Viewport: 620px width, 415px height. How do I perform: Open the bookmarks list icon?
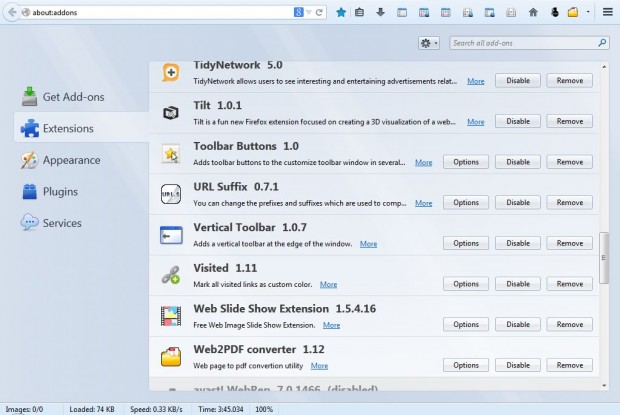pyautogui.click(x=359, y=12)
